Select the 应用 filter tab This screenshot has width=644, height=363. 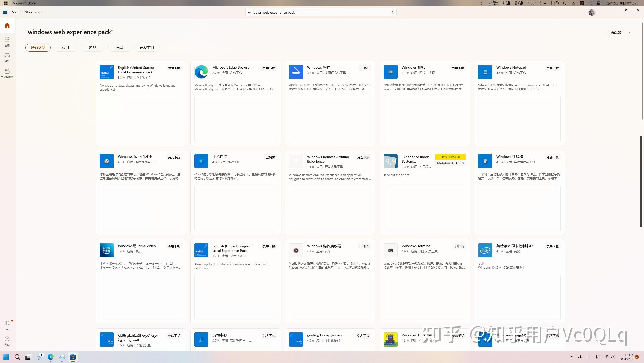click(65, 48)
